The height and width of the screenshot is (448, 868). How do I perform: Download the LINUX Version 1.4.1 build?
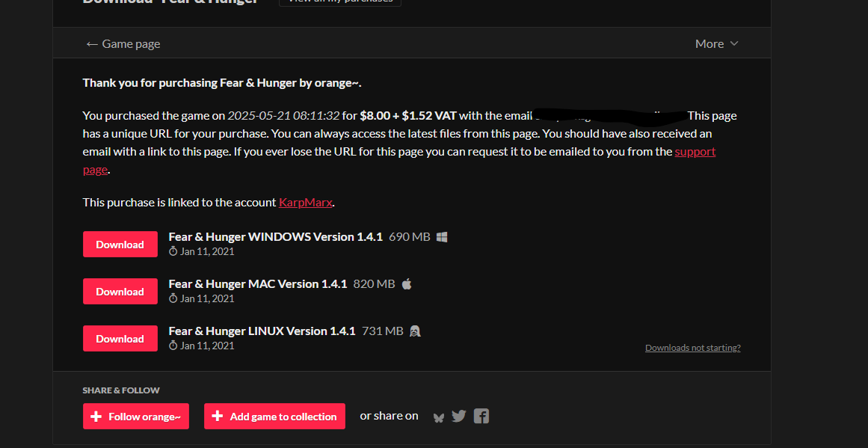[120, 338]
